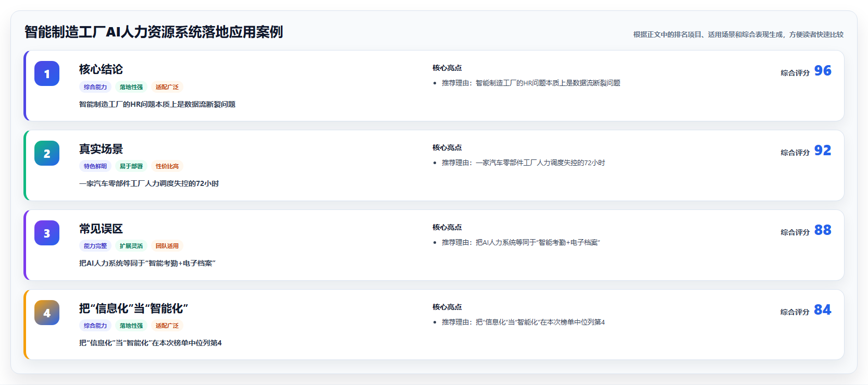
Task: Click the bold summary 智能制造工厂的HR问题本质上是数据流断裂问题
Action: [157, 104]
